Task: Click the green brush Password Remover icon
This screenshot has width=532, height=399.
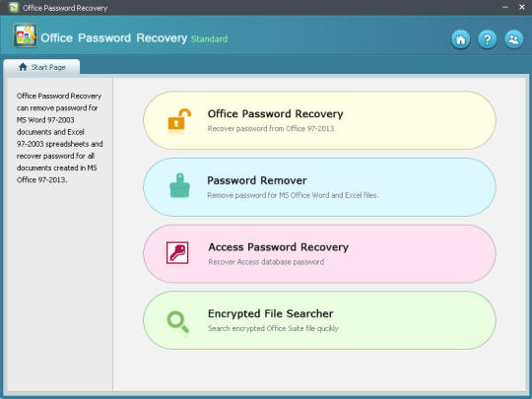Action: click(179, 185)
